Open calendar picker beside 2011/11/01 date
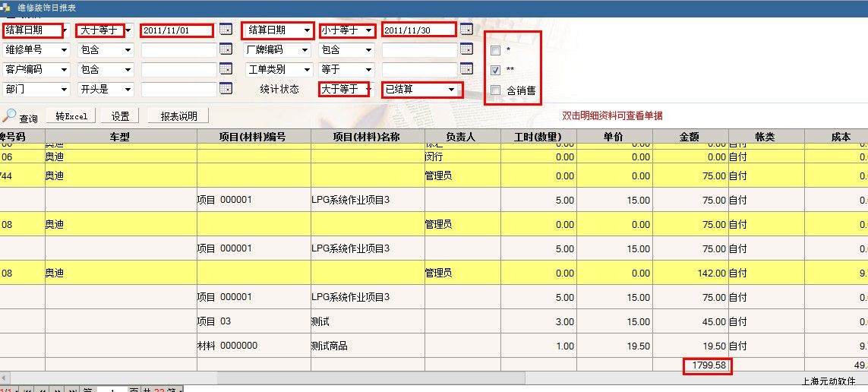Viewport: 868px width, 392px height. click(x=226, y=30)
